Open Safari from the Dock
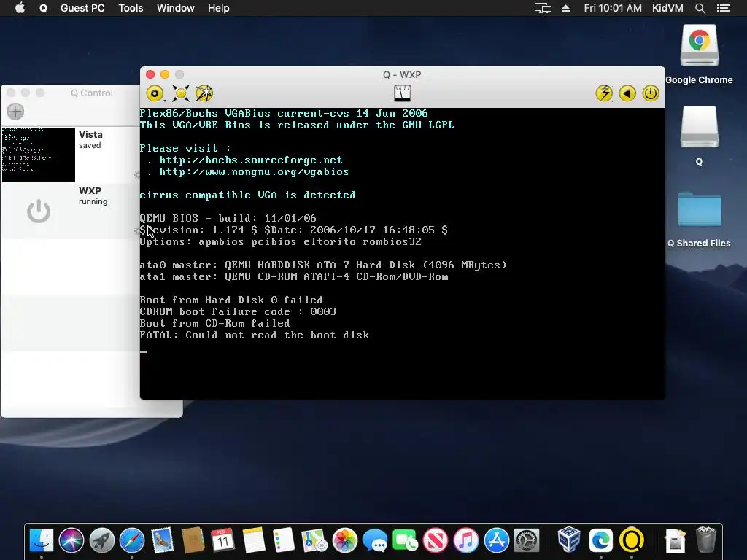Image resolution: width=747 pixels, height=560 pixels. coord(132,541)
